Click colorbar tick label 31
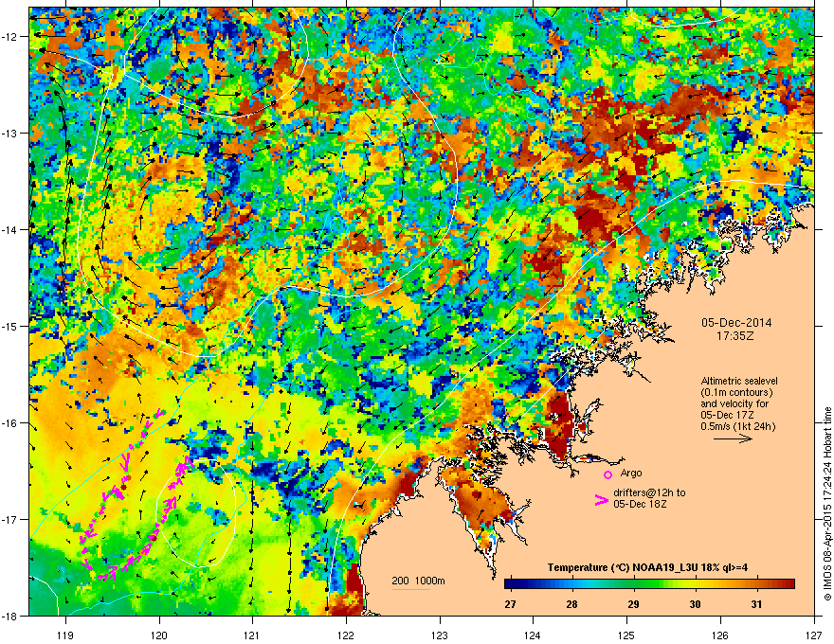834x644 pixels. [x=756, y=604]
